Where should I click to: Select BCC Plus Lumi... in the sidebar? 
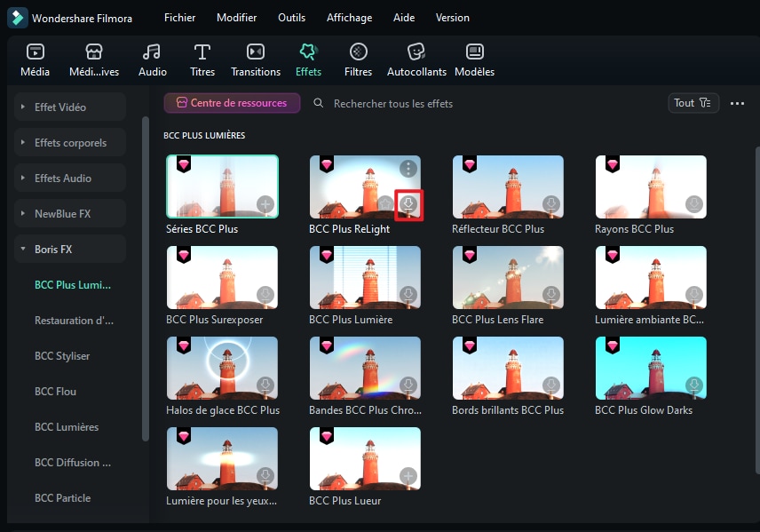(x=73, y=285)
